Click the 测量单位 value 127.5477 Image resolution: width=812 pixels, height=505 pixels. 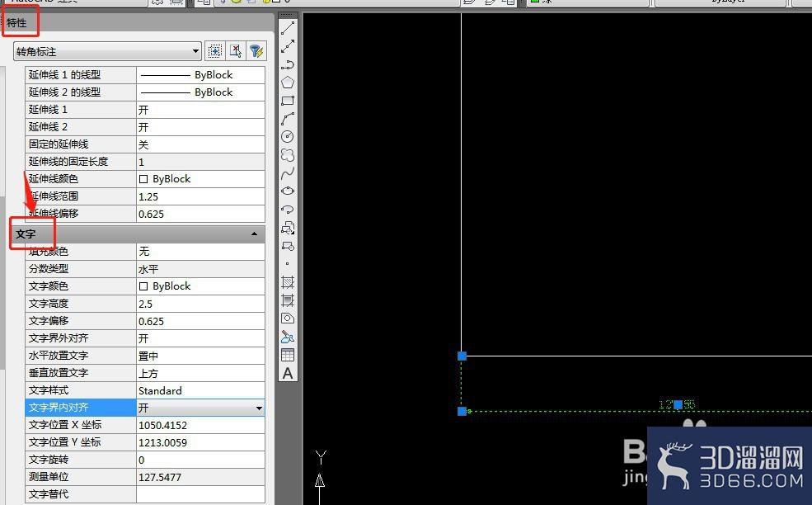200,477
